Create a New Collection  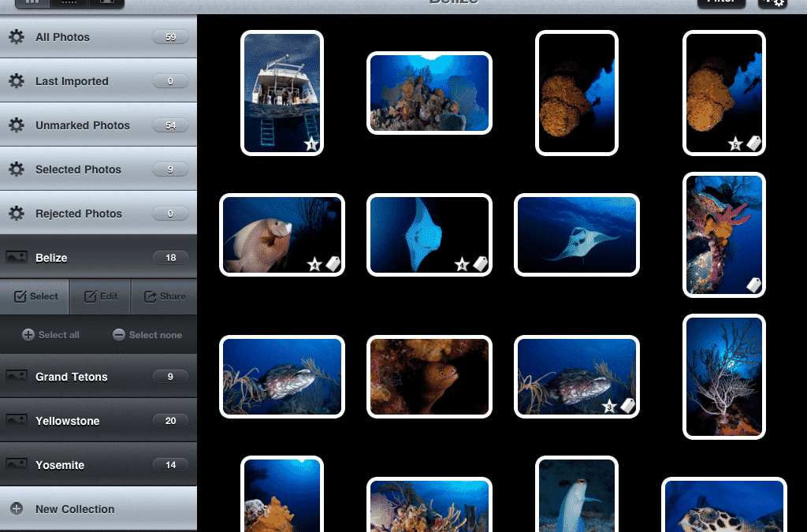click(74, 509)
